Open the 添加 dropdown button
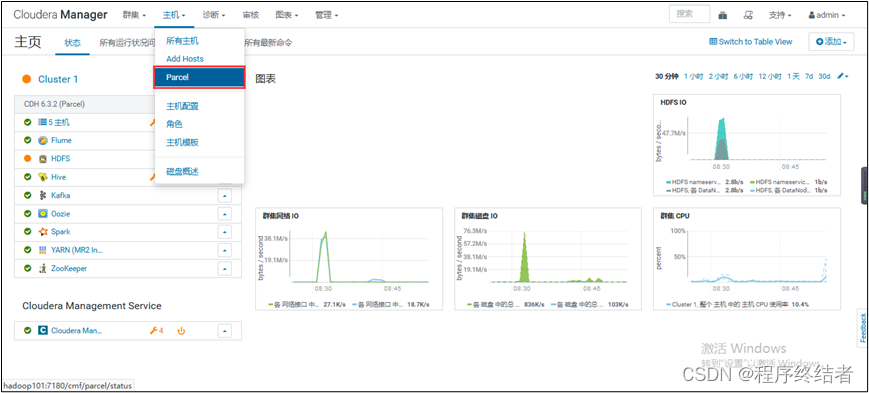This screenshot has height=393, width=869. [x=831, y=42]
